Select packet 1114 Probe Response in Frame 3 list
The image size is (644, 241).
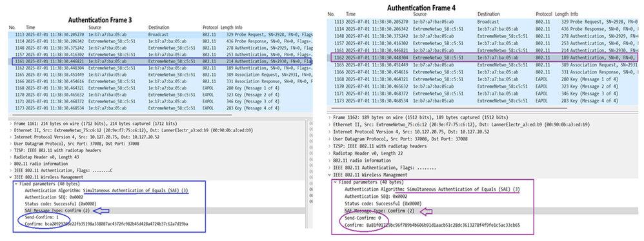pos(160,41)
